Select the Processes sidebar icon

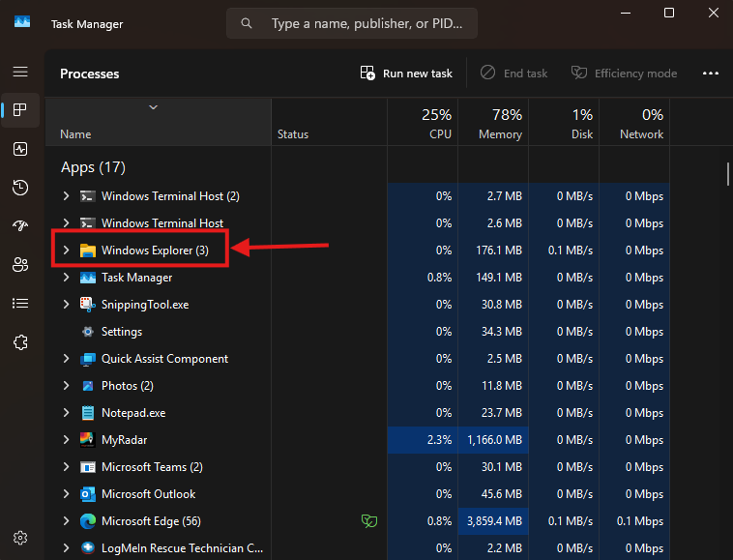coord(20,110)
